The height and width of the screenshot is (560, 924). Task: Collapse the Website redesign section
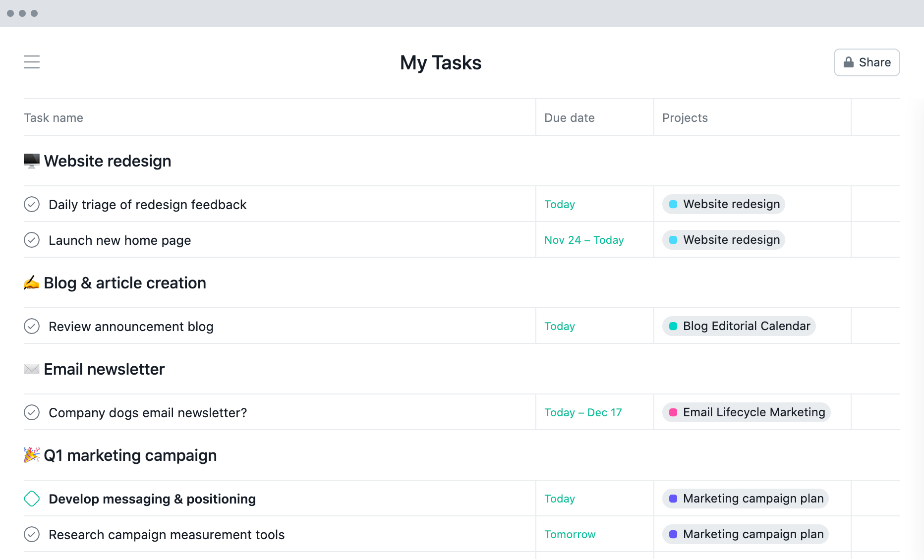[x=108, y=161]
